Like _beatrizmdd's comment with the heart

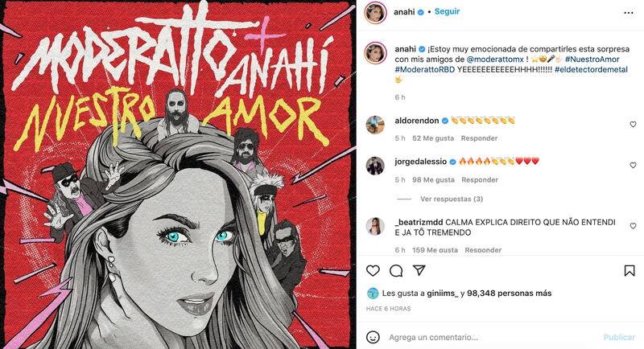pyautogui.click(x=633, y=226)
